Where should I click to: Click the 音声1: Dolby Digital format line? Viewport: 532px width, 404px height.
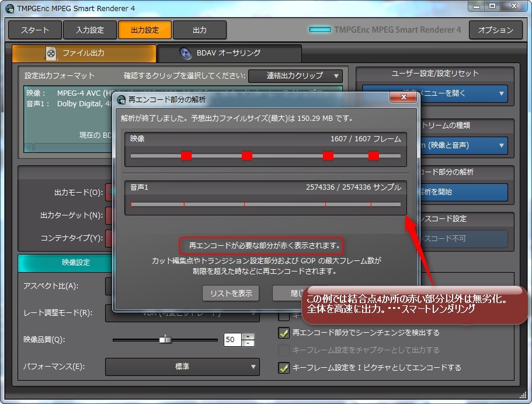[69, 104]
